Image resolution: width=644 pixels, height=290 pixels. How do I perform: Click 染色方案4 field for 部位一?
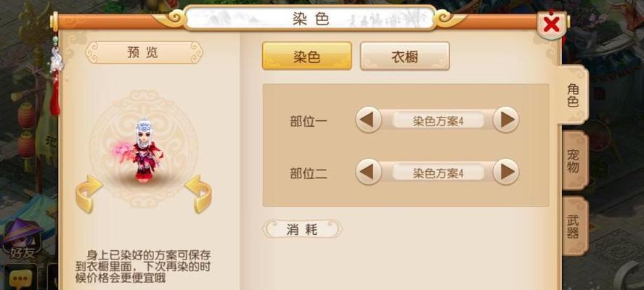[x=438, y=120]
